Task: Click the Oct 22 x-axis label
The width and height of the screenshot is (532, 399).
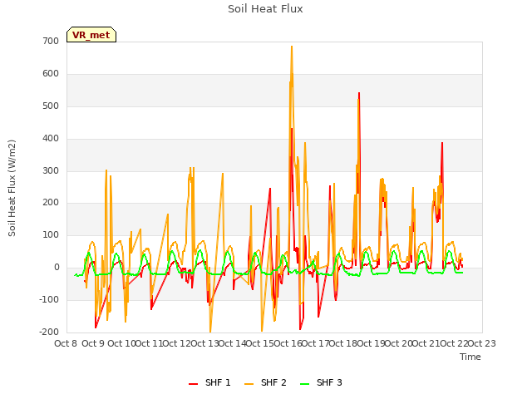Action: tap(454, 343)
